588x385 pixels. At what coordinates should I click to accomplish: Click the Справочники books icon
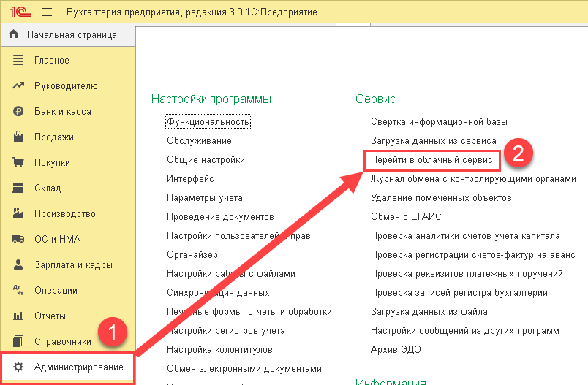click(18, 341)
